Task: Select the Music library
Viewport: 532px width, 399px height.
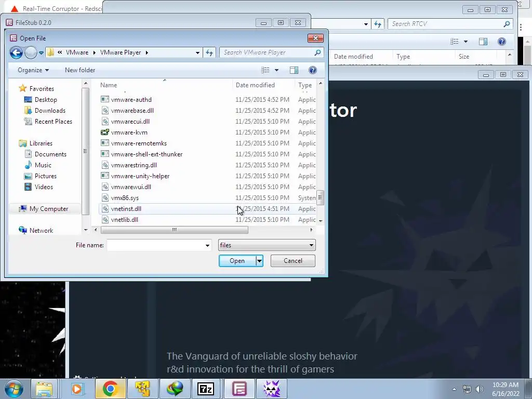Action: tap(43, 165)
